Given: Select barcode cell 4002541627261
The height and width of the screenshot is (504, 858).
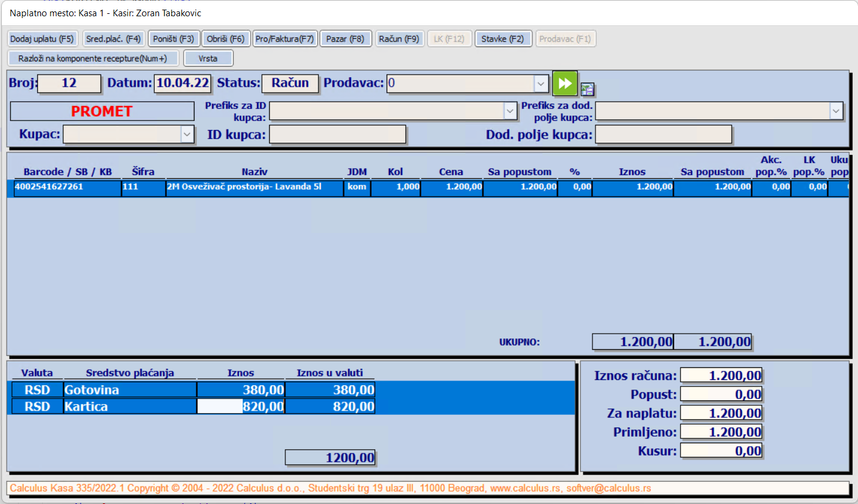Looking at the screenshot, I should click(x=67, y=187).
